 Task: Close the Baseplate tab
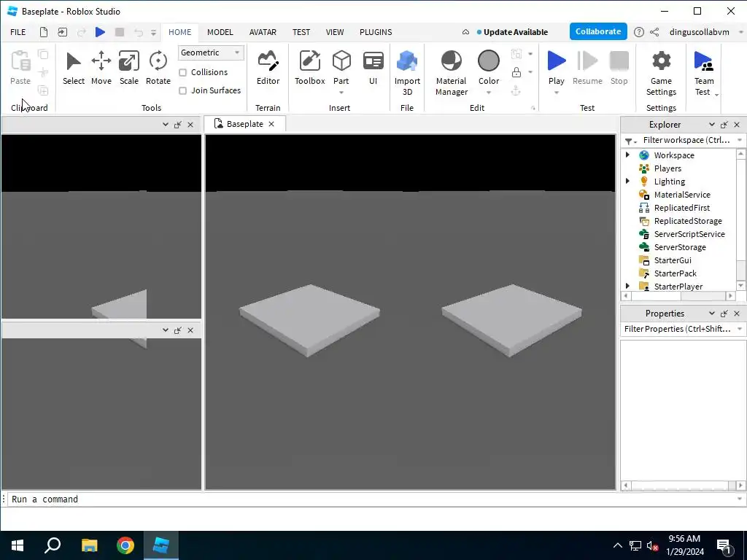(271, 124)
